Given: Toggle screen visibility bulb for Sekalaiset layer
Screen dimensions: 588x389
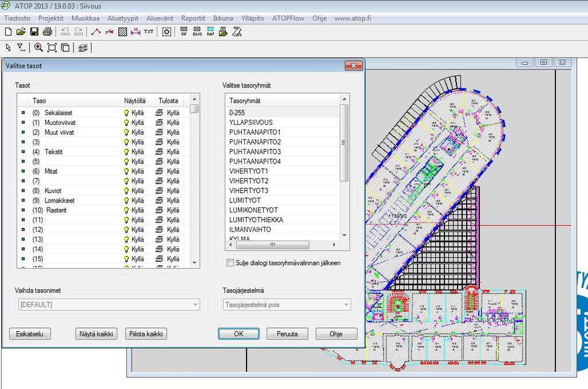Looking at the screenshot, I should click(126, 113).
